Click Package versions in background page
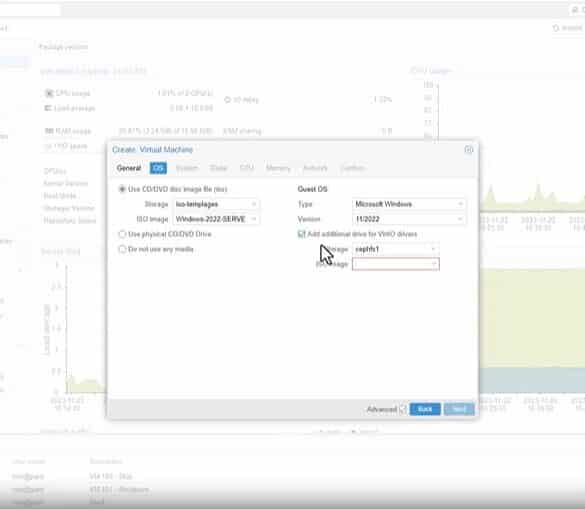This screenshot has width=585, height=509. coord(63,47)
